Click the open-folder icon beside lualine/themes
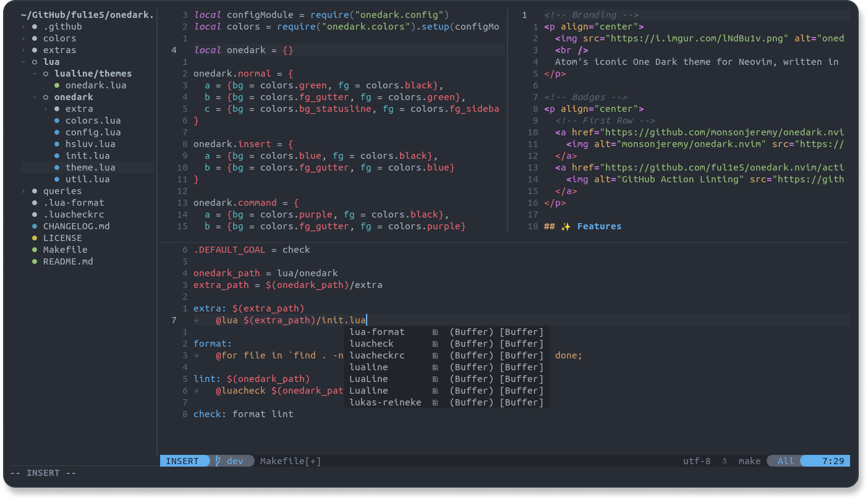This screenshot has height=500, width=868. 46,74
